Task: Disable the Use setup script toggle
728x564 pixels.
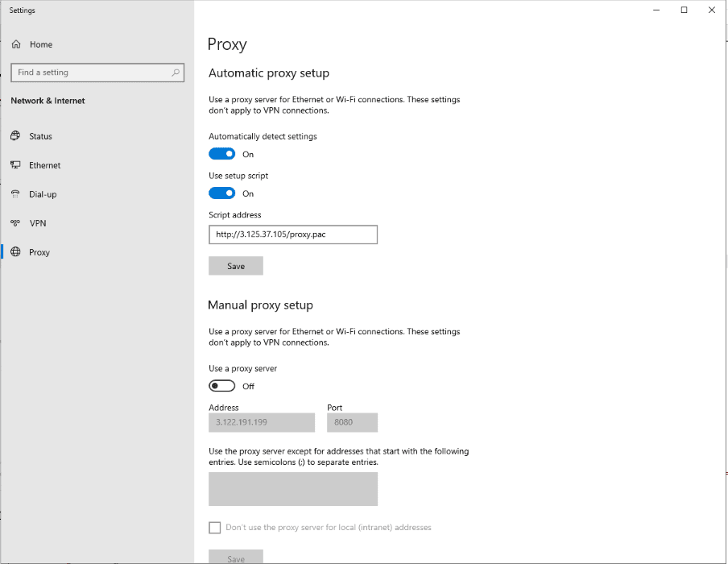Action: pos(222,193)
